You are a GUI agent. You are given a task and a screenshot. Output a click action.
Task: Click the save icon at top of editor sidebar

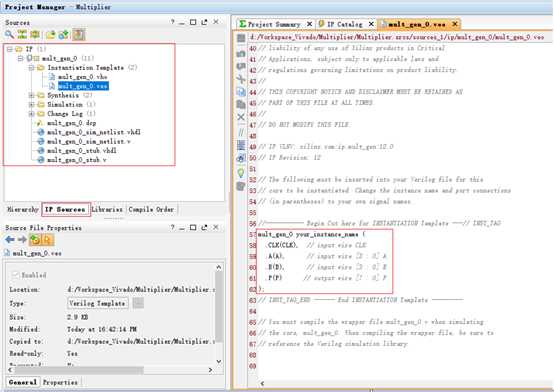pos(241,38)
